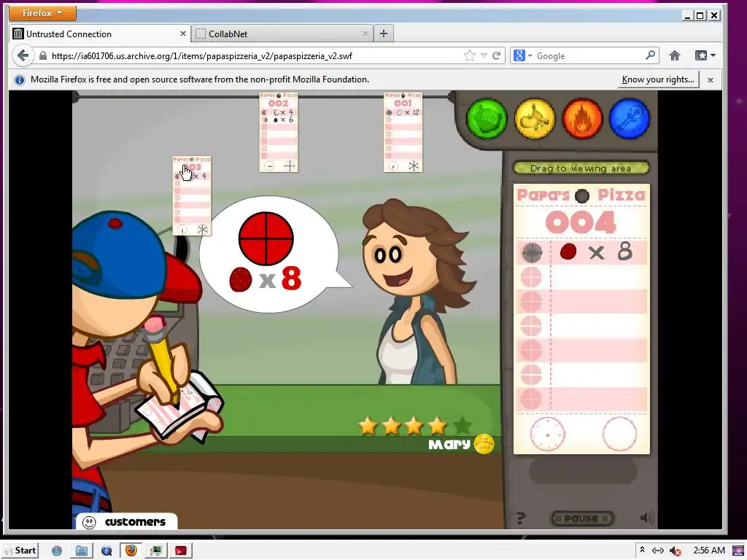Mute the game sound speaker icon
The height and width of the screenshot is (560, 747).
click(x=646, y=518)
